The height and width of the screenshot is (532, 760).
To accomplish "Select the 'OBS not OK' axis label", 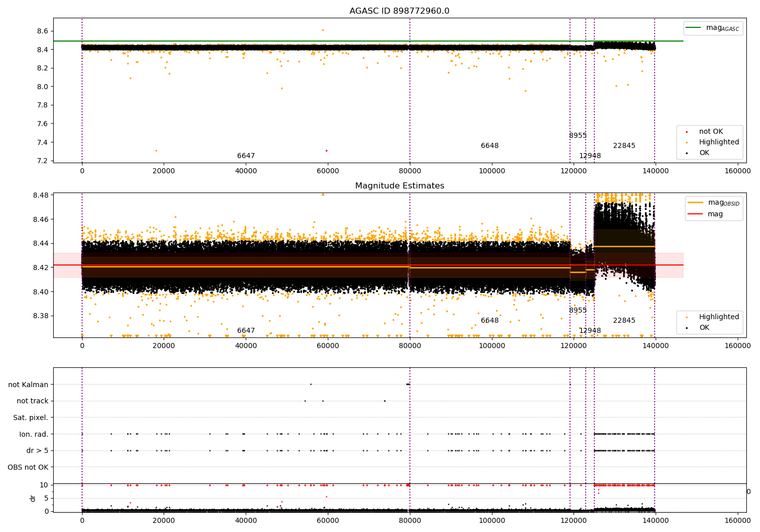I will click(x=28, y=467).
